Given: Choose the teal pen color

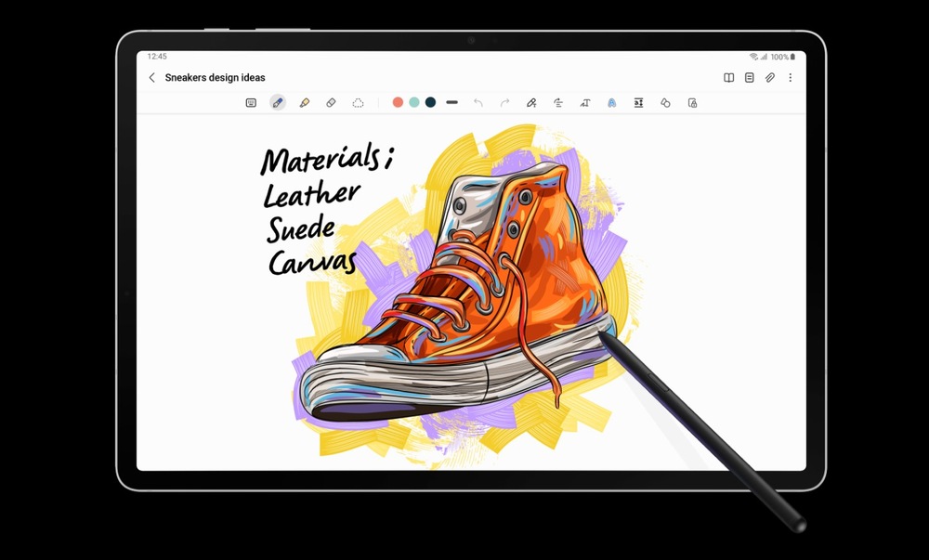Looking at the screenshot, I should coord(414,102).
